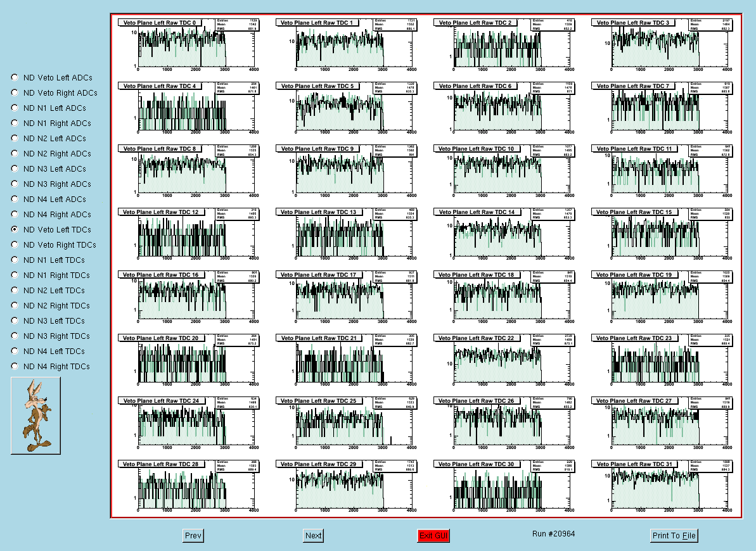Screen dimensions: 756x551
Task: Select ND N4 Left ADCs
Action: pos(15,199)
